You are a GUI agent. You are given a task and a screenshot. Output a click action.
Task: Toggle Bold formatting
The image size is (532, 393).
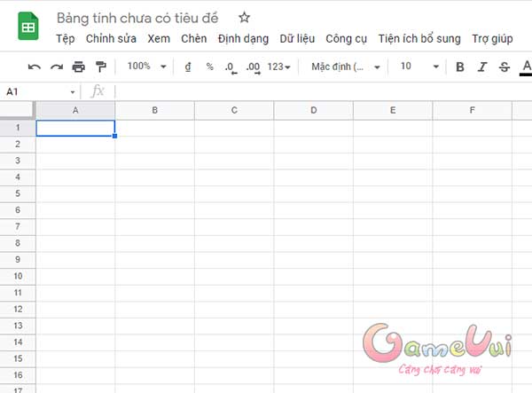(459, 67)
